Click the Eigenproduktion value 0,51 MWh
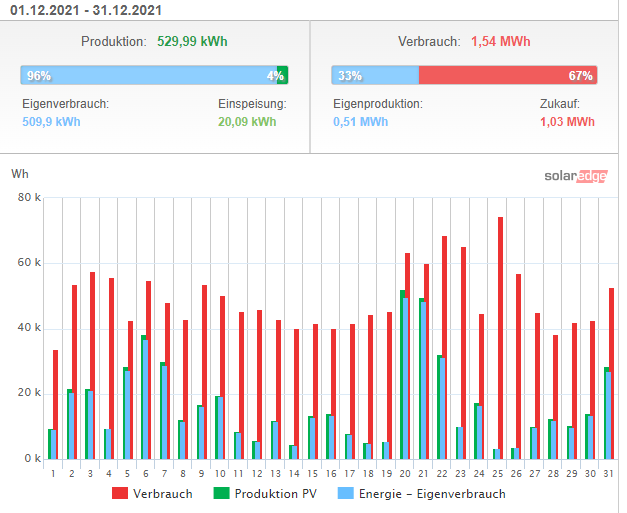 (361, 122)
